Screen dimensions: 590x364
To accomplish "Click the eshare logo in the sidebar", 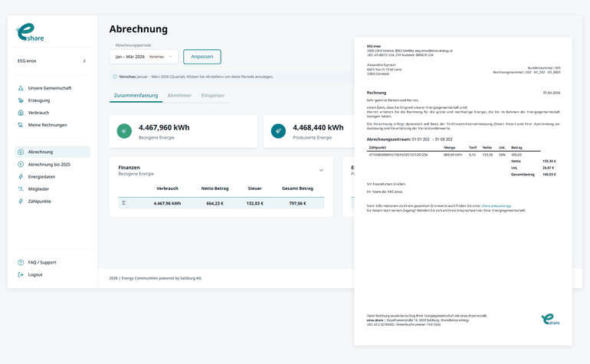I will coord(30,32).
